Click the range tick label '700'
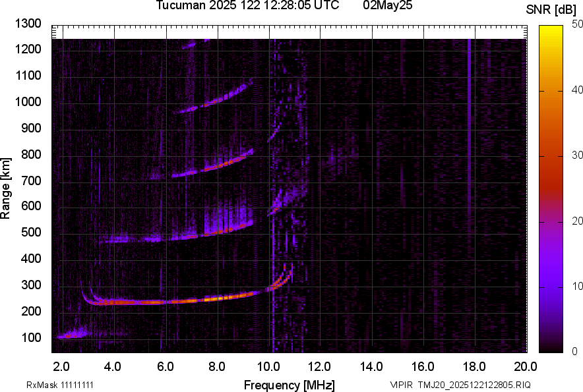Screen dimensions: 583x392 31,181
